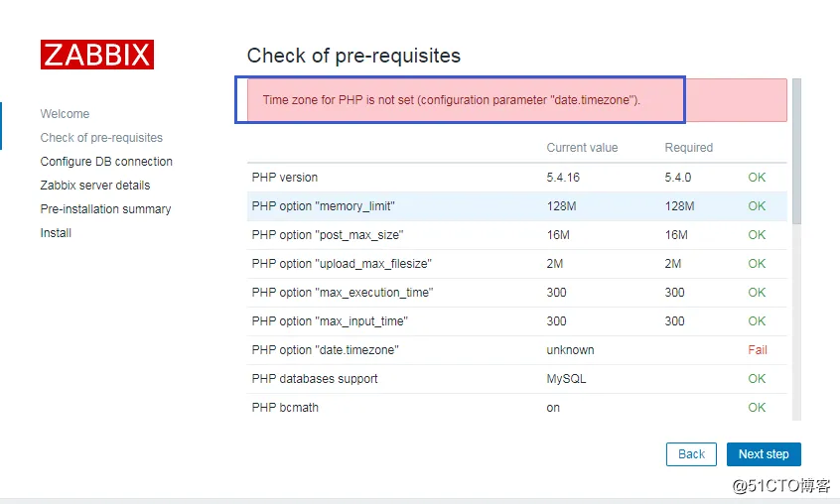Click the PHP version row
Image resolution: width=840 pixels, height=504 pixels.
[285, 178]
